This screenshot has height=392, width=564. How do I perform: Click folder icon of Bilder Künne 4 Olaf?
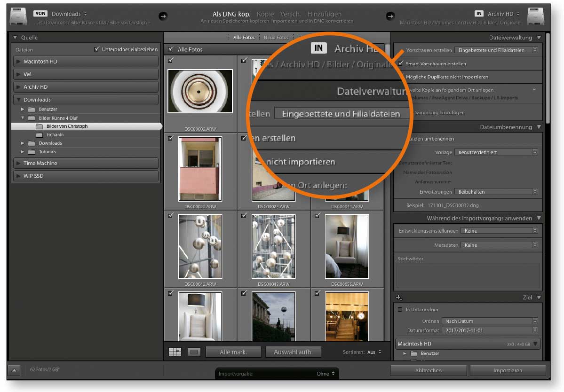coord(32,118)
